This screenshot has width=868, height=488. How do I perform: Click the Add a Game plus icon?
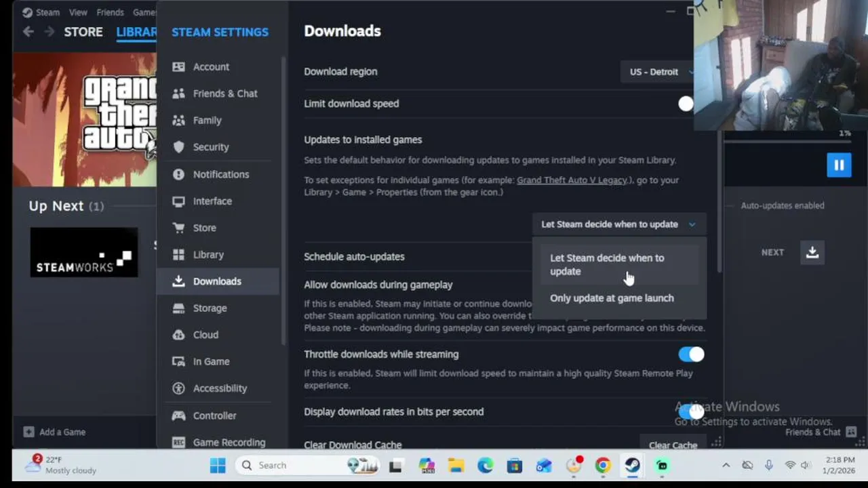click(28, 432)
